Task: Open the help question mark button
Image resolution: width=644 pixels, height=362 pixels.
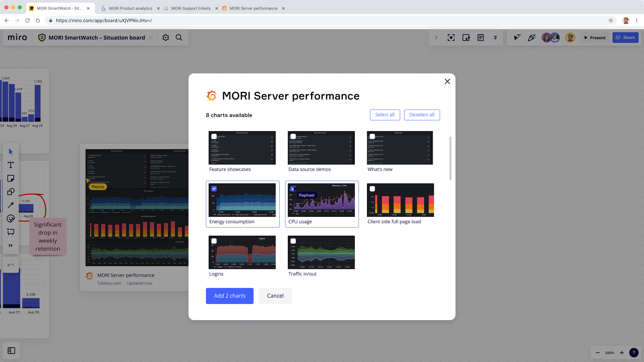Action: (x=634, y=353)
